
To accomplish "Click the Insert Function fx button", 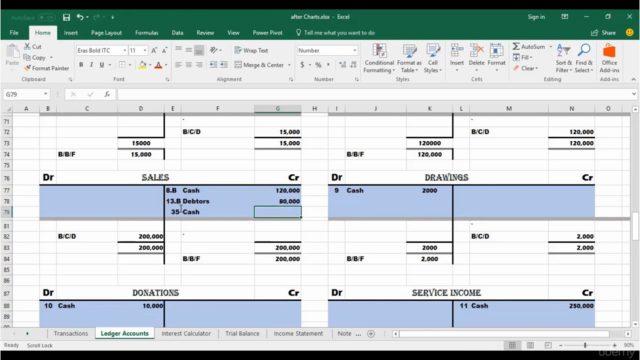I will tap(107, 94).
